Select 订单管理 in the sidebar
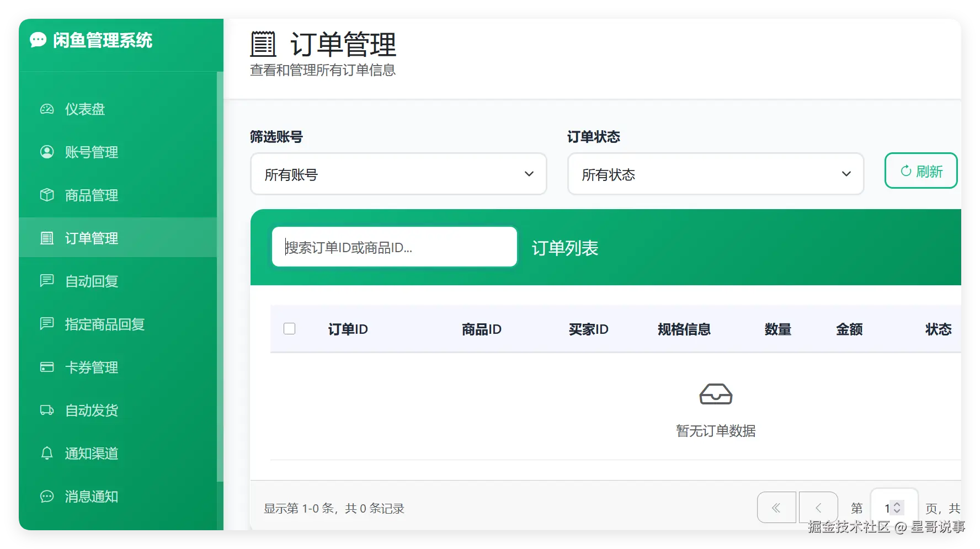The image size is (980, 549). 118,238
